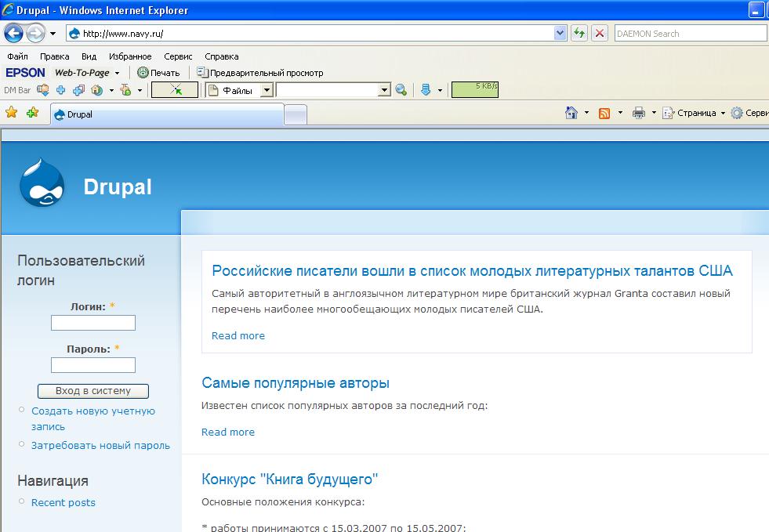Select the Drupal browser tab

167,114
